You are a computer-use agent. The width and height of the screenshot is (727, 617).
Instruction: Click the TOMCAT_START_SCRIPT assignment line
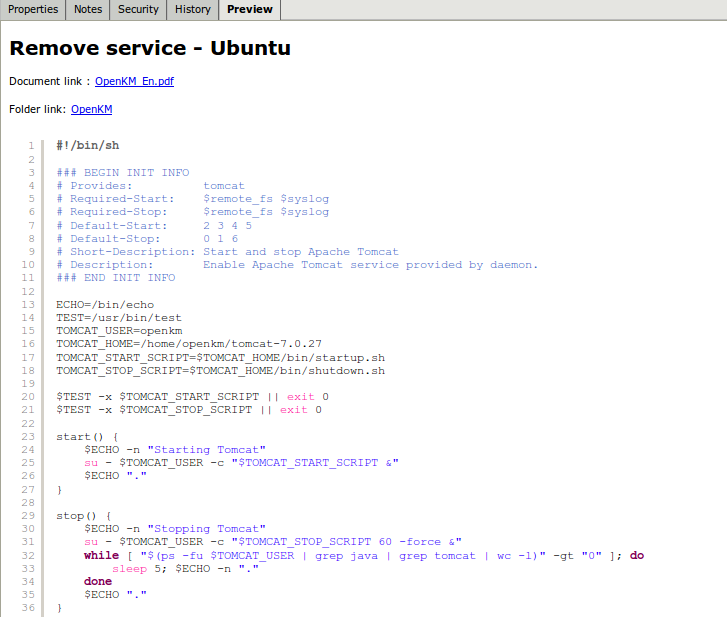(220, 357)
